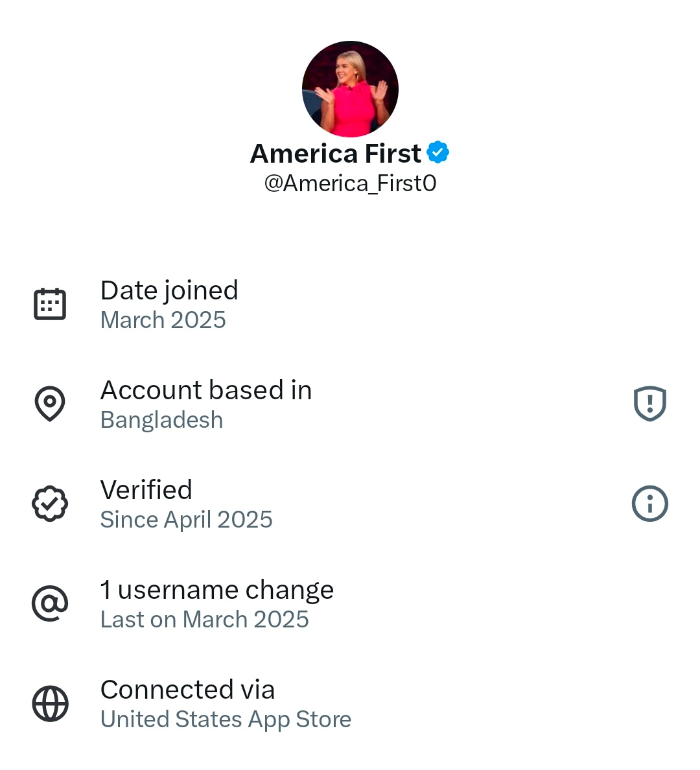Tap the @America_First0 handle

[350, 183]
